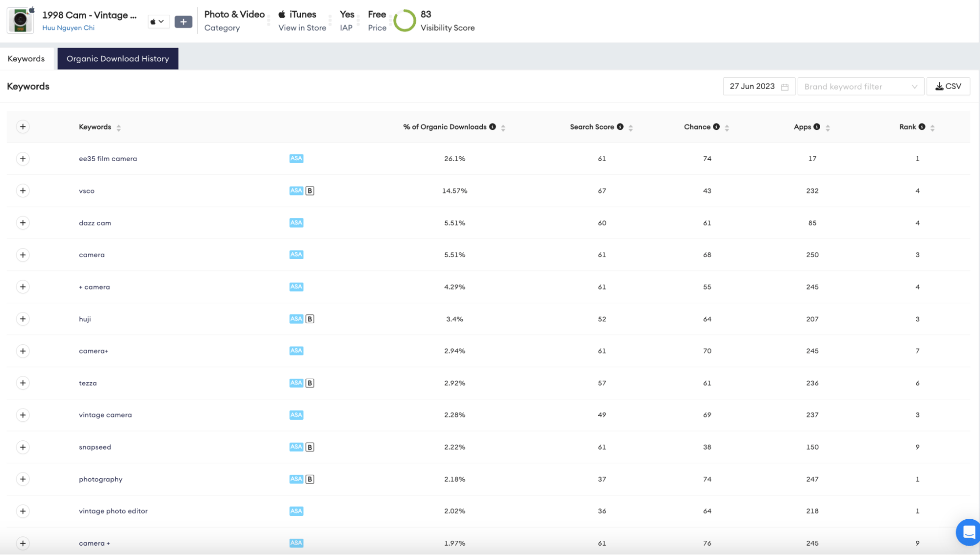The image size is (980, 555).
Task: Click the 'dazz cam' keyword text
Action: [95, 223]
